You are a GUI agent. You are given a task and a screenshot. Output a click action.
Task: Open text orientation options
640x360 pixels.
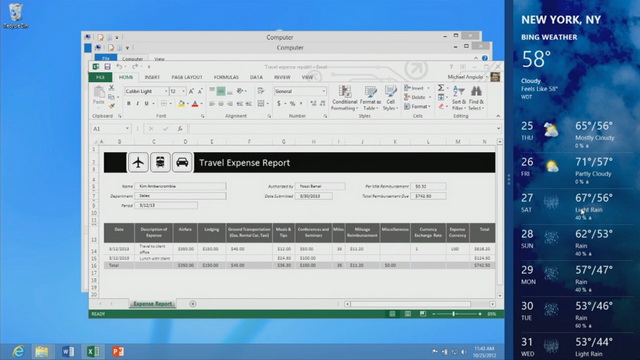(241, 91)
